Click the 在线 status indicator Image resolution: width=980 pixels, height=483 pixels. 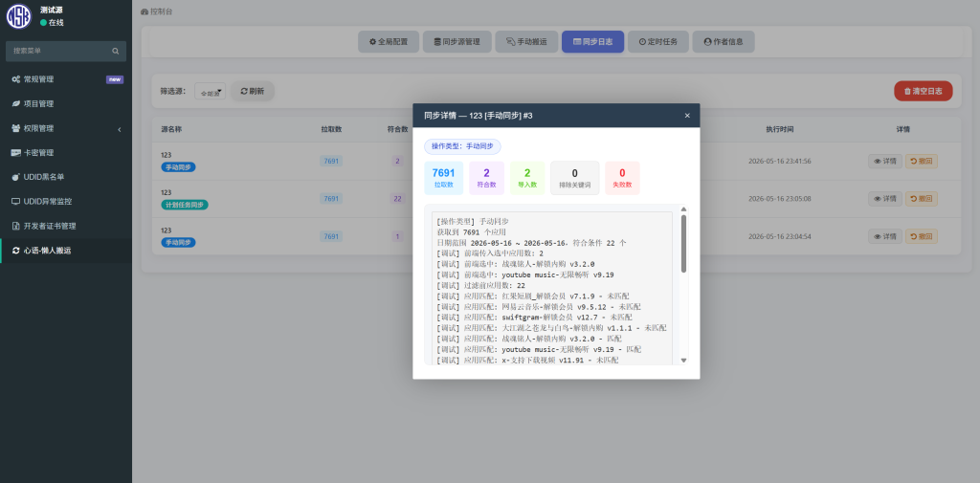(52, 23)
